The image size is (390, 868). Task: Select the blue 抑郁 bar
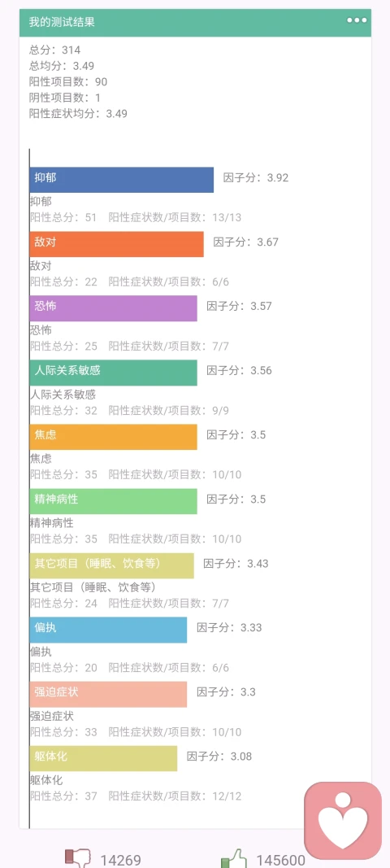(122, 180)
